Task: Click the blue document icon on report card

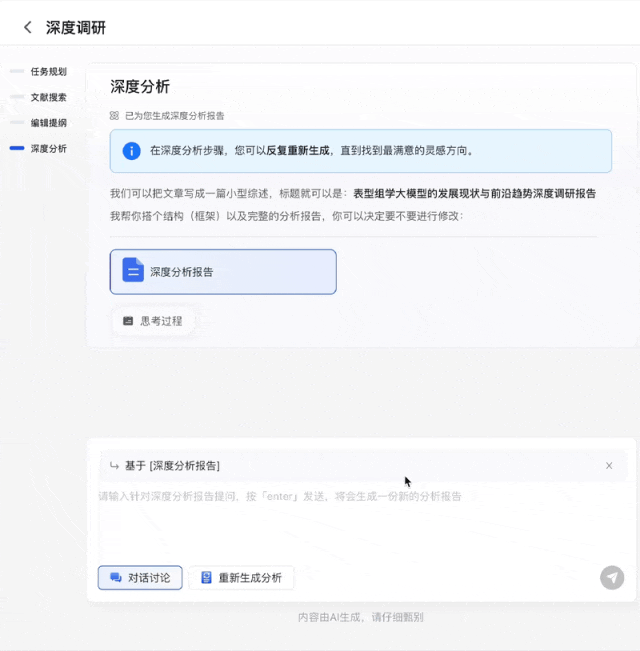Action: [133, 271]
